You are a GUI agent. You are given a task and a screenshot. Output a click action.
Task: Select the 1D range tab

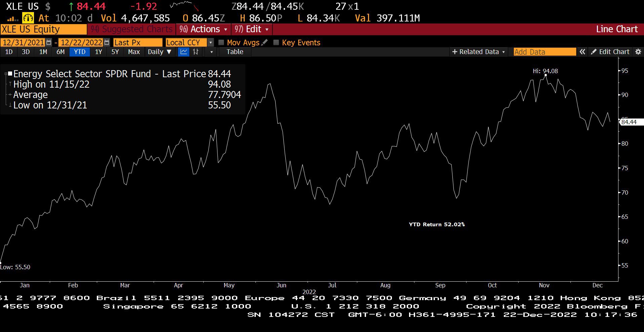click(9, 52)
